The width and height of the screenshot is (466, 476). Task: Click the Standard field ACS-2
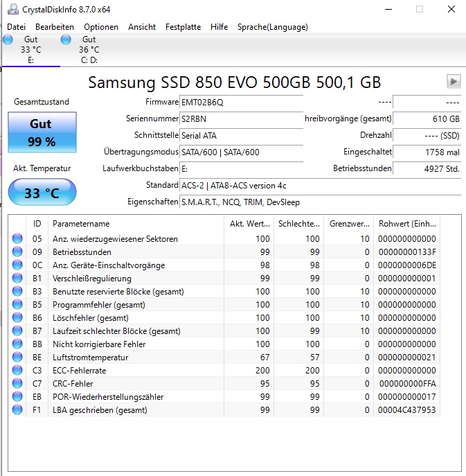pyautogui.click(x=321, y=186)
